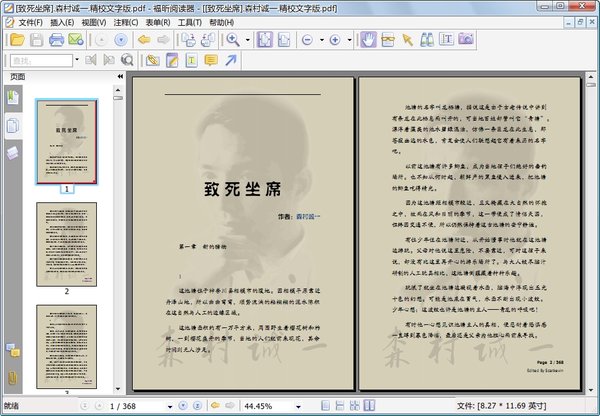Open search with the binoculars icon
The height and width of the screenshot is (416, 600).
click(x=427, y=40)
